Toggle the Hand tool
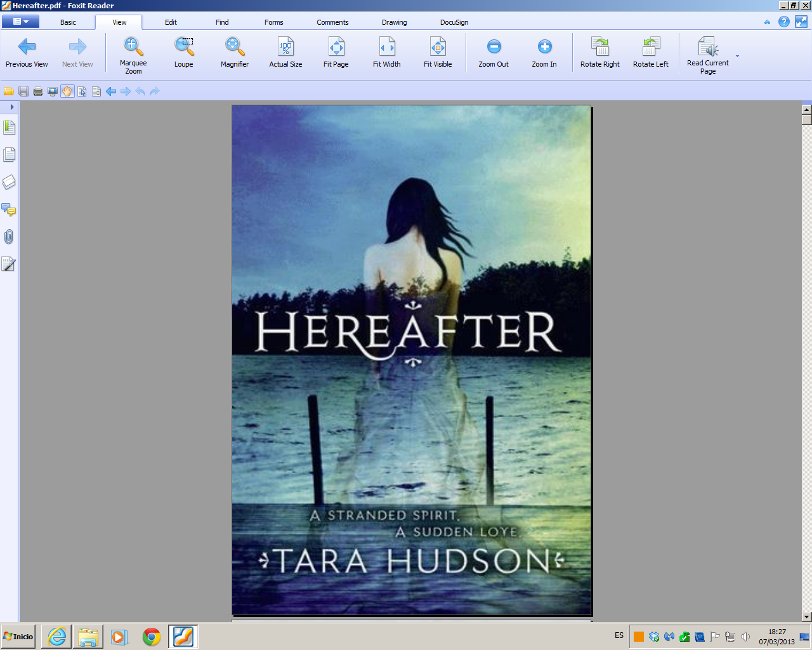The height and width of the screenshot is (650, 812). (x=67, y=91)
